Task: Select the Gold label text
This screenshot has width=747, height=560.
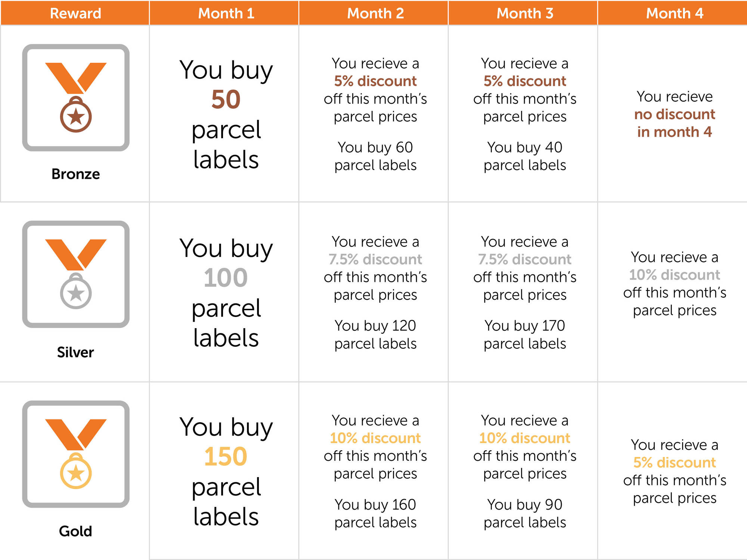Action: click(x=75, y=531)
